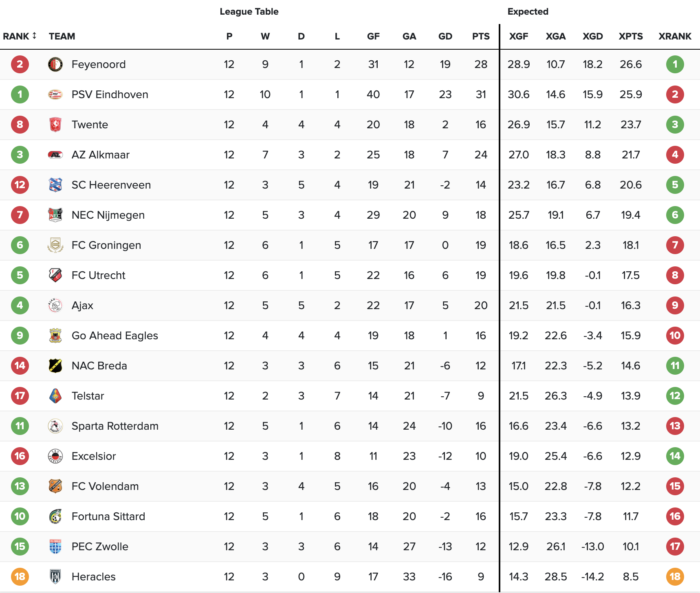
Task: Click the Heracles club crest
Action: point(55,577)
